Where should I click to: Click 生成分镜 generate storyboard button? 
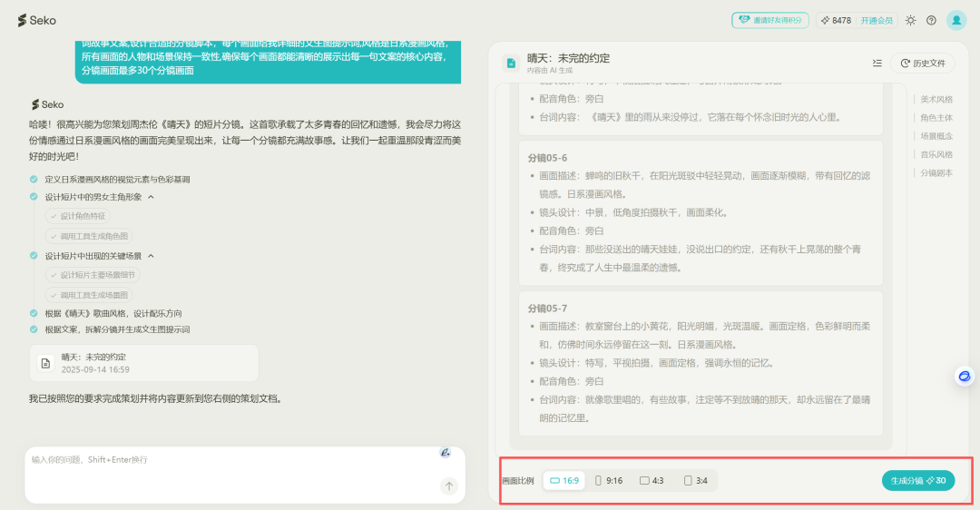(918, 481)
